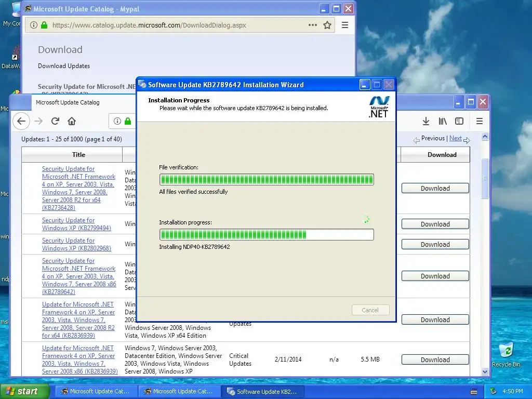Open the browser home page icon
Image resolution: width=532 pixels, height=399 pixels.
(72, 121)
